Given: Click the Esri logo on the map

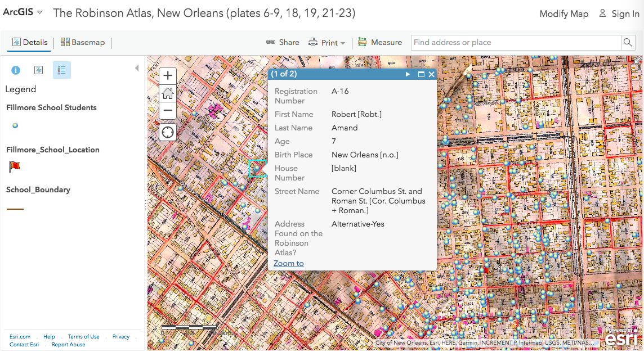Looking at the screenshot, I should tap(622, 337).
